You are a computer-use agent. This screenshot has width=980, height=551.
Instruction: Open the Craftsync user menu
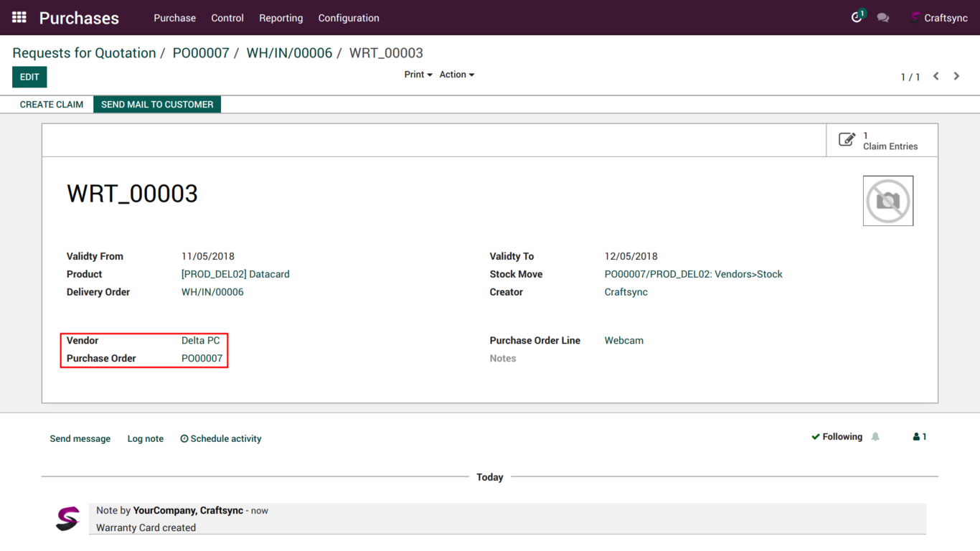click(x=939, y=18)
